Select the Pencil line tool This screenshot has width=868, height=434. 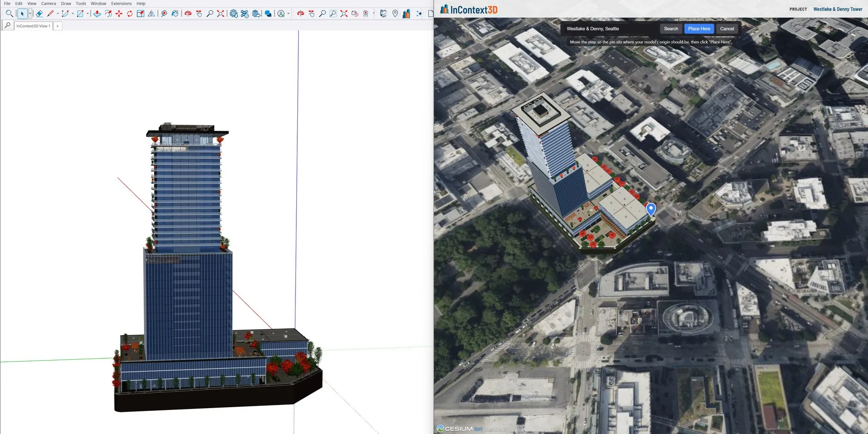click(x=50, y=14)
